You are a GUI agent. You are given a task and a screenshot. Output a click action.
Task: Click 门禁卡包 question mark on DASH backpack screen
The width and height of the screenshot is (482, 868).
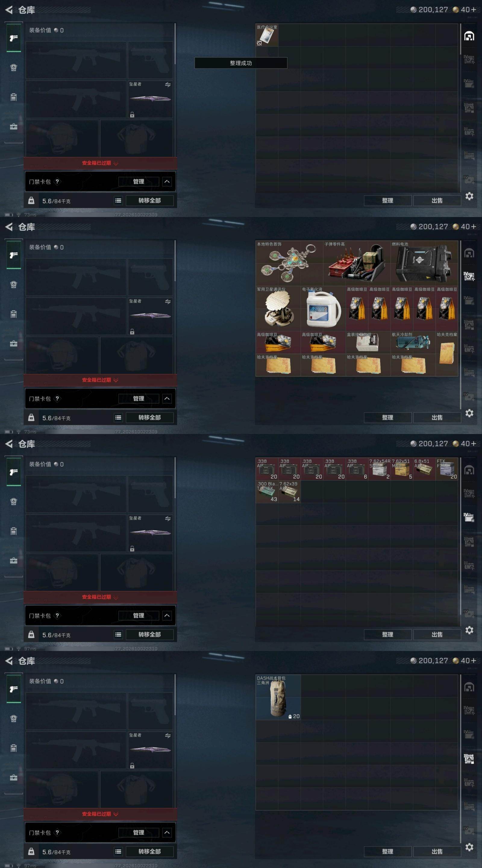(57, 832)
